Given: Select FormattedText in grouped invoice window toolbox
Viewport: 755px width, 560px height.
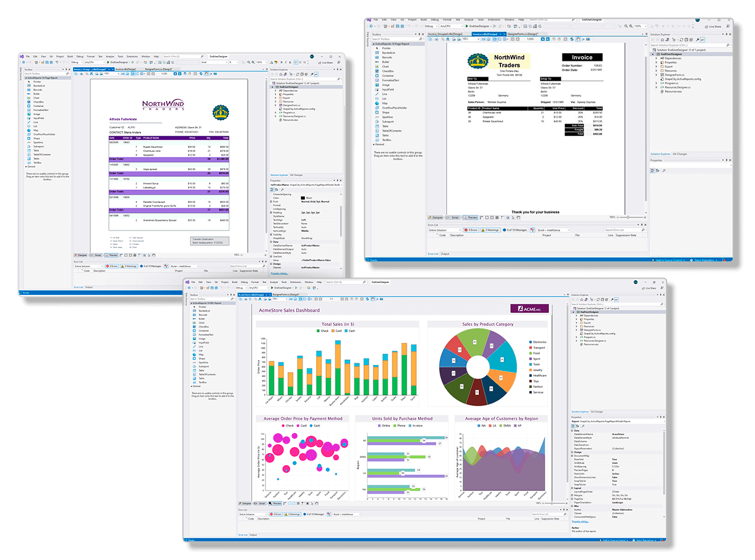Looking at the screenshot, I should (40, 110).
